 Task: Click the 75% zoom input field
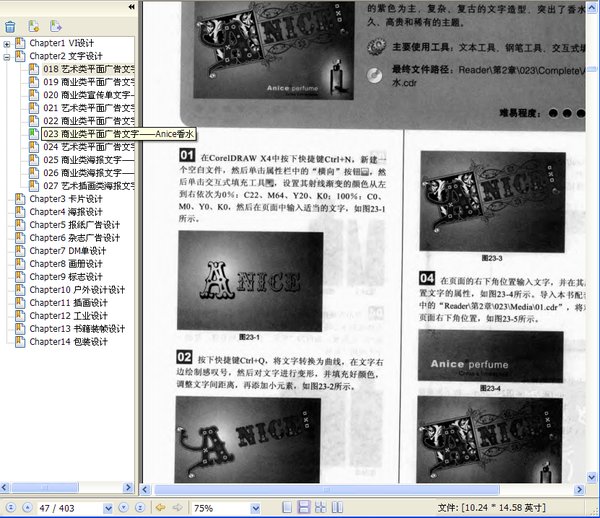pyautogui.click(x=220, y=508)
